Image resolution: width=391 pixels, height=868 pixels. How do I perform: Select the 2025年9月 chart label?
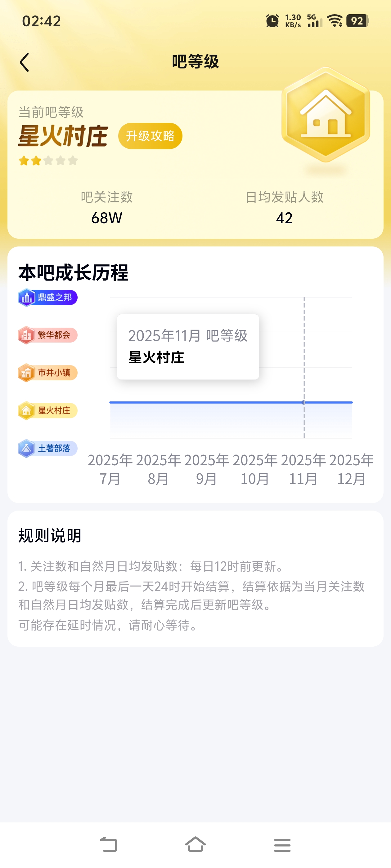tap(206, 469)
